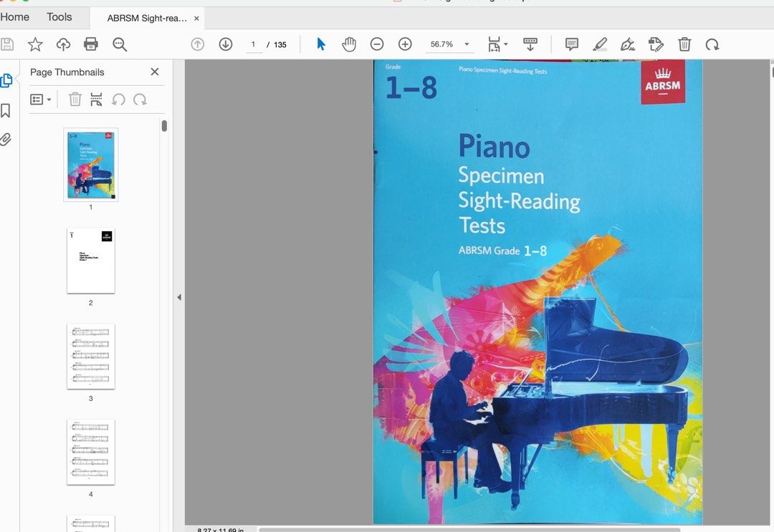This screenshot has width=774, height=532.
Task: Open the Tools tab
Action: click(x=59, y=16)
